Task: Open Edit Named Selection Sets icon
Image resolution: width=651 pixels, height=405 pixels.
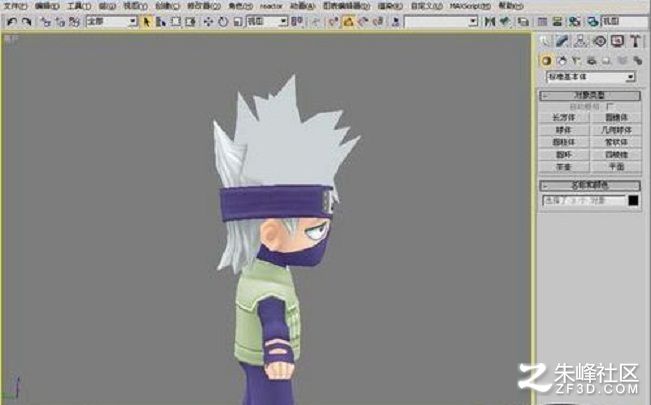Action: tap(396, 22)
